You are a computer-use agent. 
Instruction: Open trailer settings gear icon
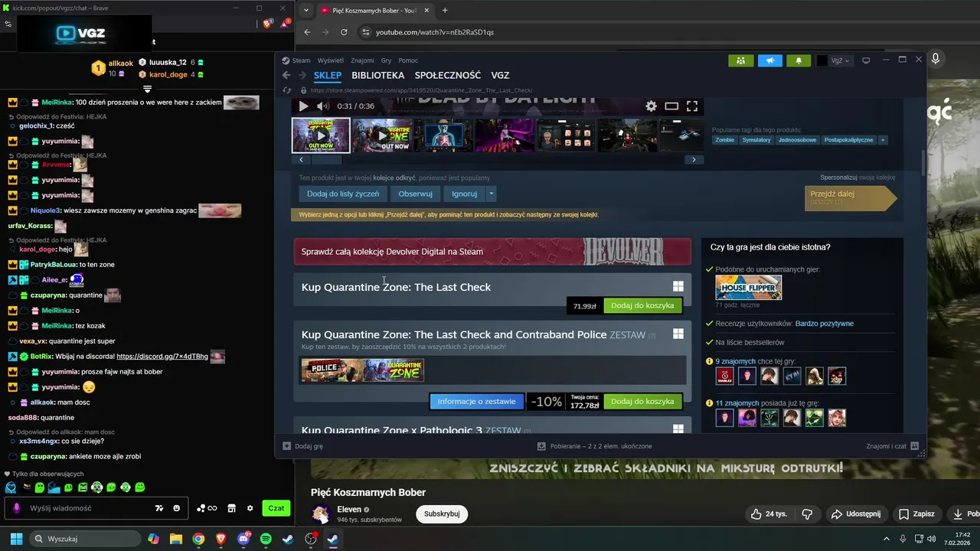pos(651,106)
